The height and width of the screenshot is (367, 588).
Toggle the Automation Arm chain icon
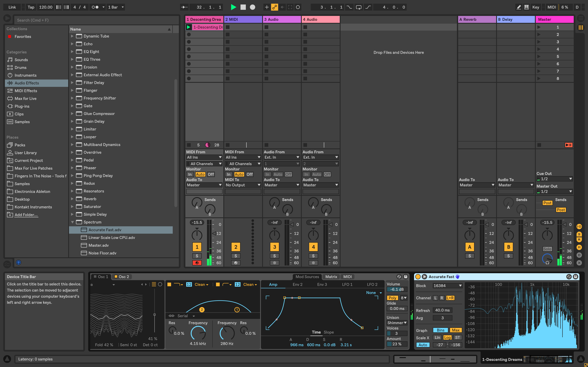tap(275, 7)
